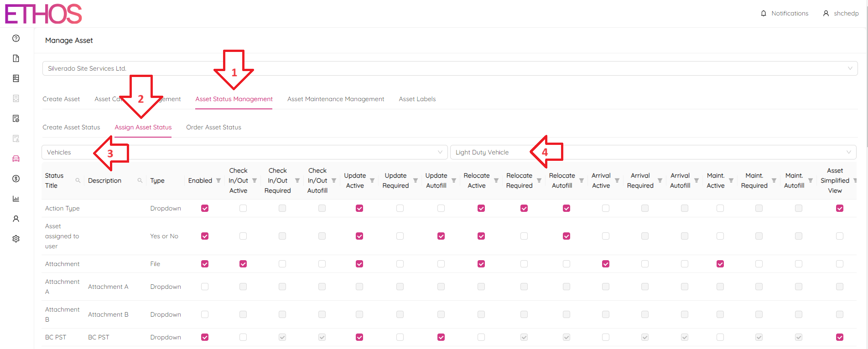Switch to Asset Status Management tab
868x349 pixels.
click(234, 99)
